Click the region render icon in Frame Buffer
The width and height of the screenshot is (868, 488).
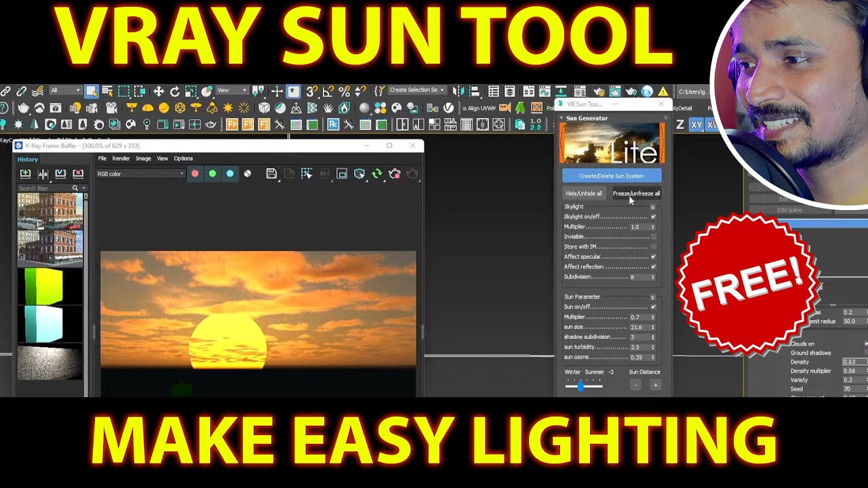[x=307, y=174]
